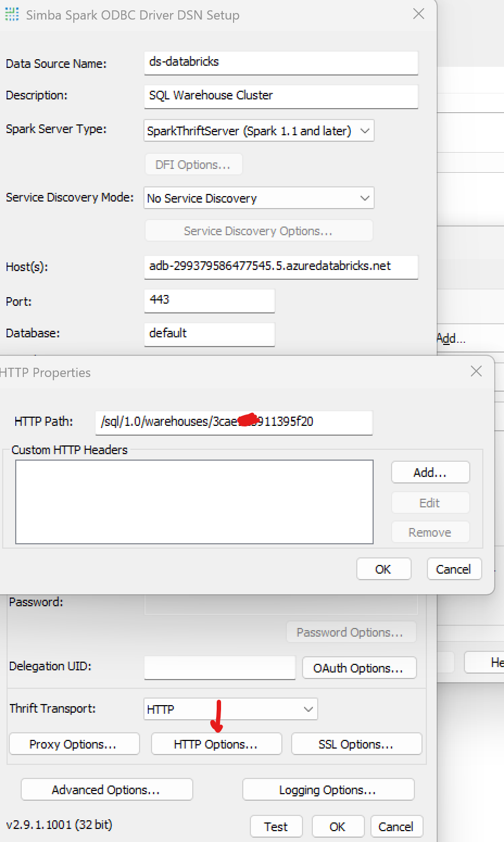Image resolution: width=504 pixels, height=842 pixels.
Task: Click the Simba Spark ODBC Driver app icon
Action: pyautogui.click(x=12, y=14)
